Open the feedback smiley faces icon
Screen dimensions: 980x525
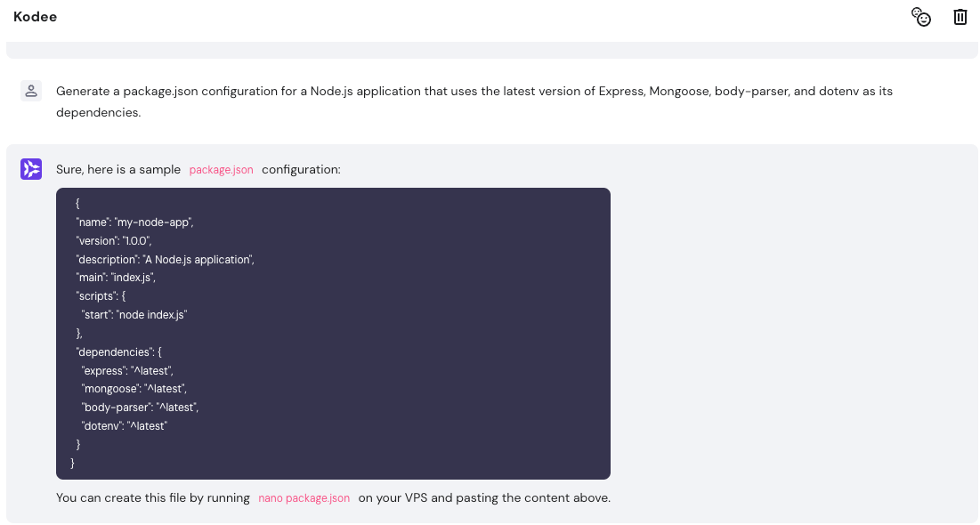921,17
